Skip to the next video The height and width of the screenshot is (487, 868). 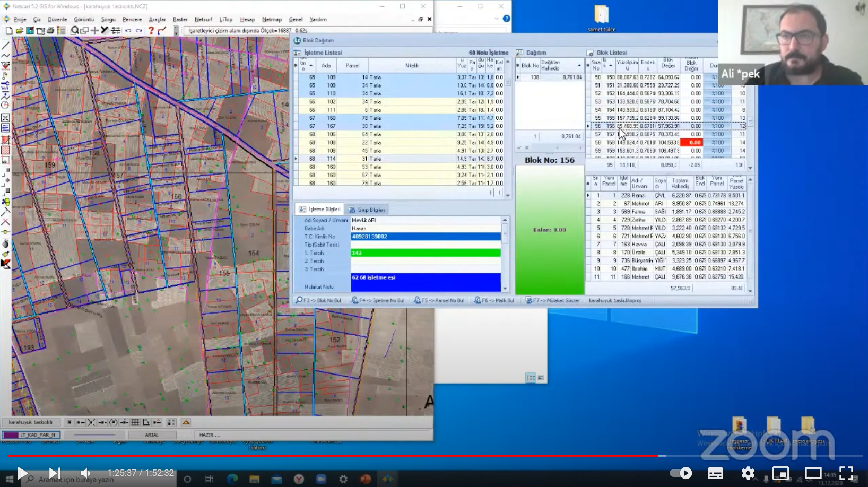[55, 473]
